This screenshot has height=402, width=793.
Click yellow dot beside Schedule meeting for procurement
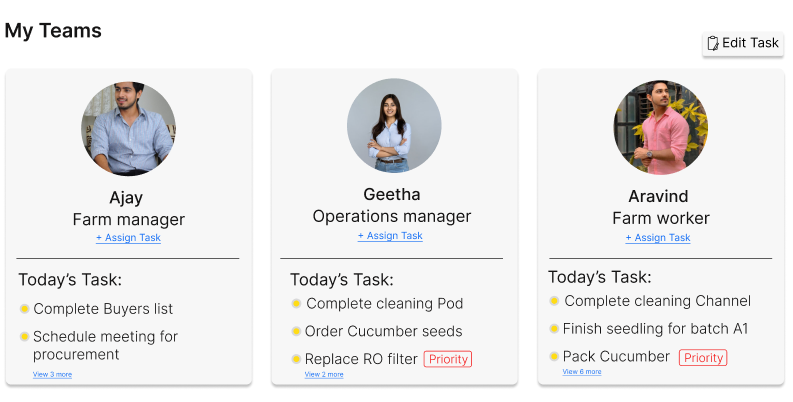pyautogui.click(x=24, y=337)
